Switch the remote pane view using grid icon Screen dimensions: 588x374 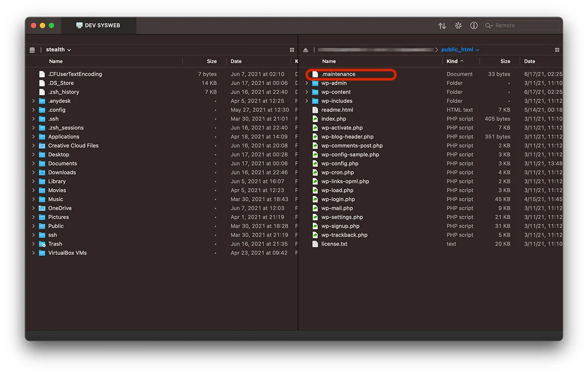pos(557,49)
